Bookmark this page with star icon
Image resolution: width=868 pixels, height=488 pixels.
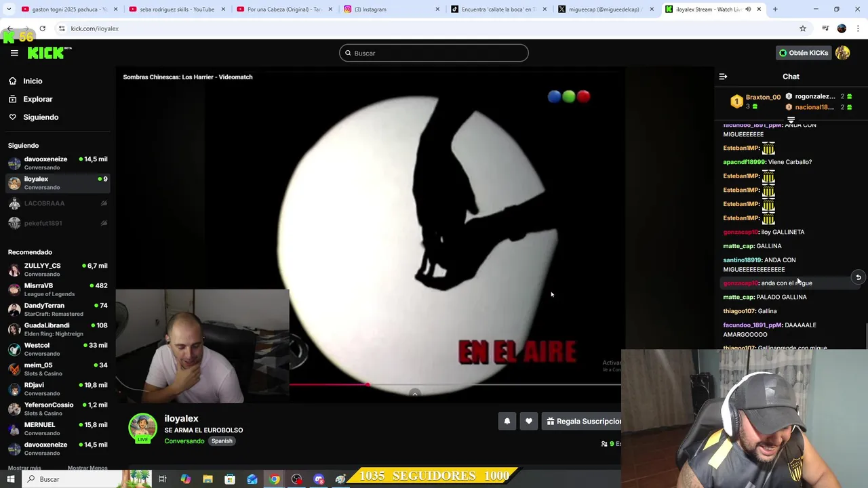click(803, 28)
